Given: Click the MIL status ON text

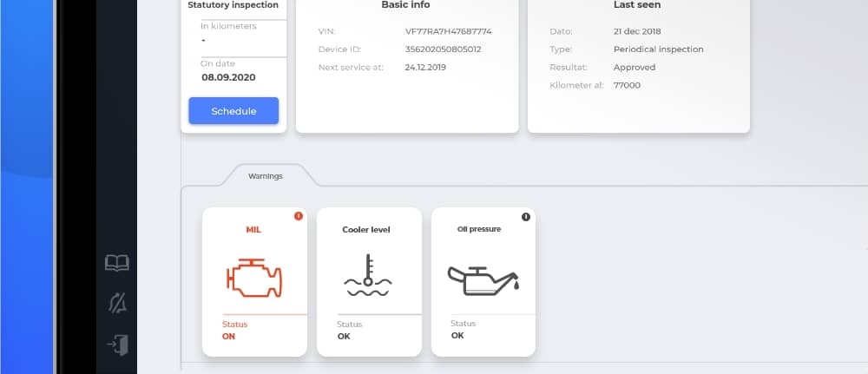Looking at the screenshot, I should pos(228,337).
